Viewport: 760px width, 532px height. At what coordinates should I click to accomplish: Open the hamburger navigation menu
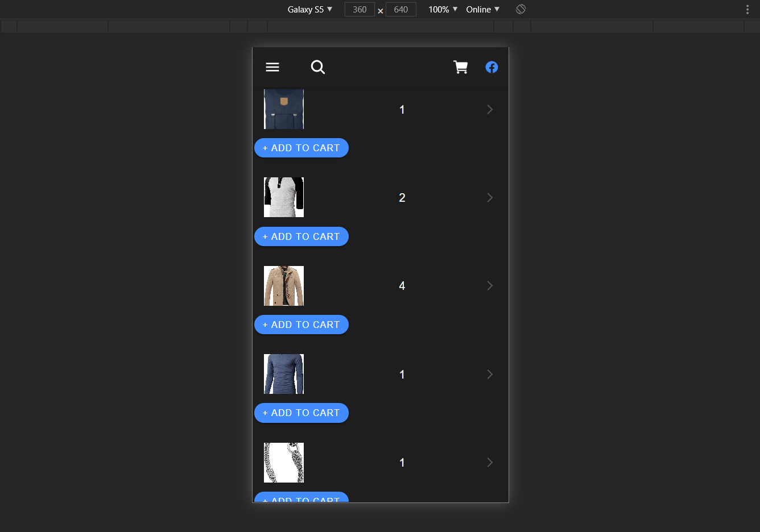click(272, 66)
